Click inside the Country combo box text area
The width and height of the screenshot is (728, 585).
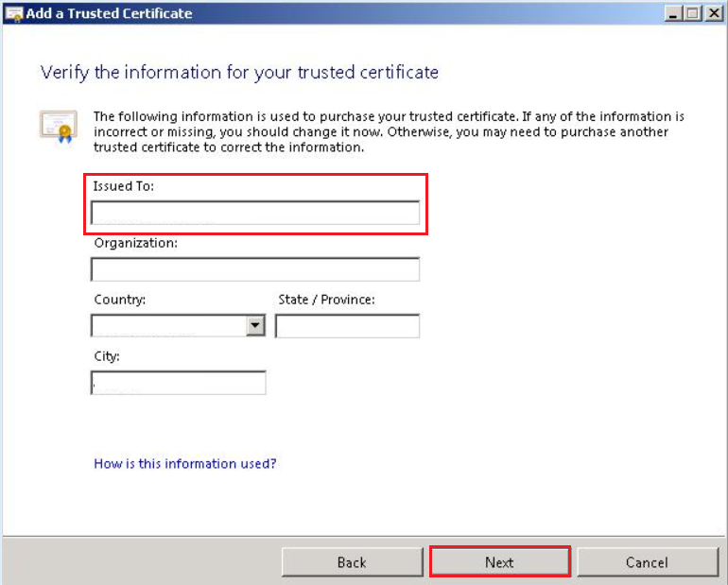[168, 326]
